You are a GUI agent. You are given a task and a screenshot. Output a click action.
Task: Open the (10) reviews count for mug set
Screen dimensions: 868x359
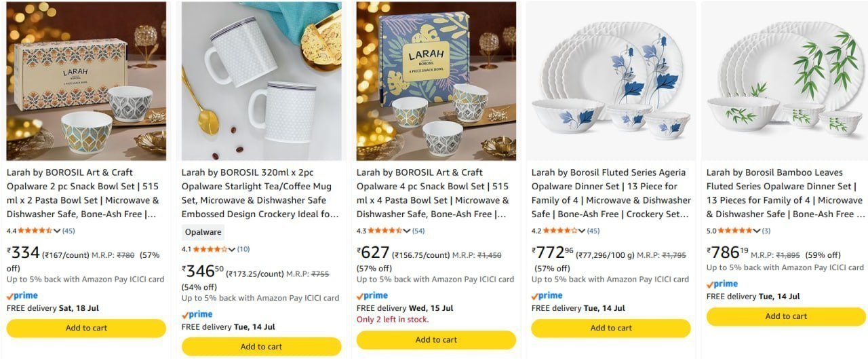243,249
